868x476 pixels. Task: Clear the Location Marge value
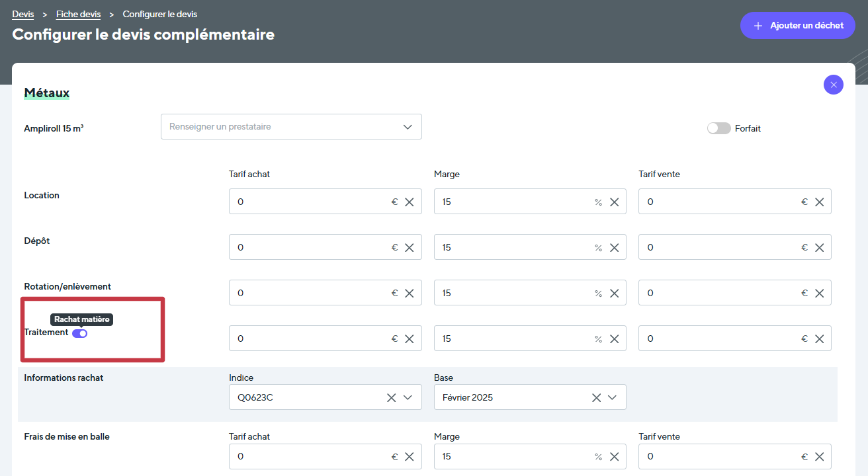pos(614,202)
